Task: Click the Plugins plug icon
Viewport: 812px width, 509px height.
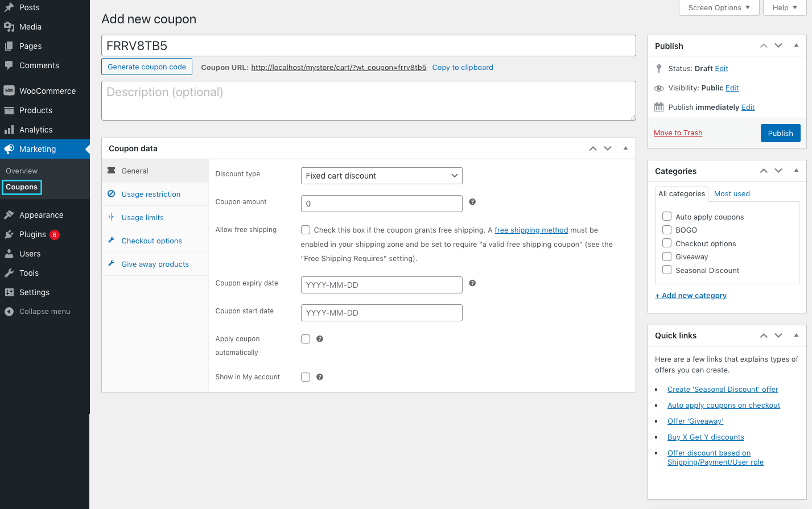Action: tap(9, 234)
